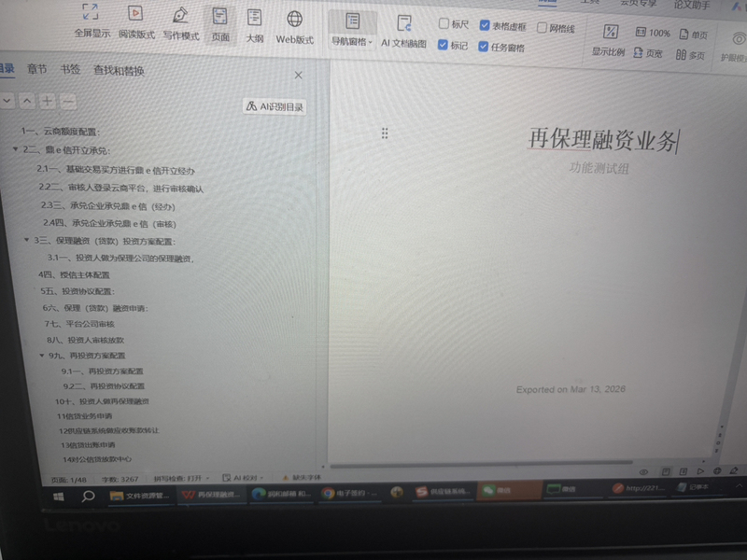Go to heading 10十、投资人做再保理融资
Viewport: 747px width, 560px height.
click(x=102, y=401)
